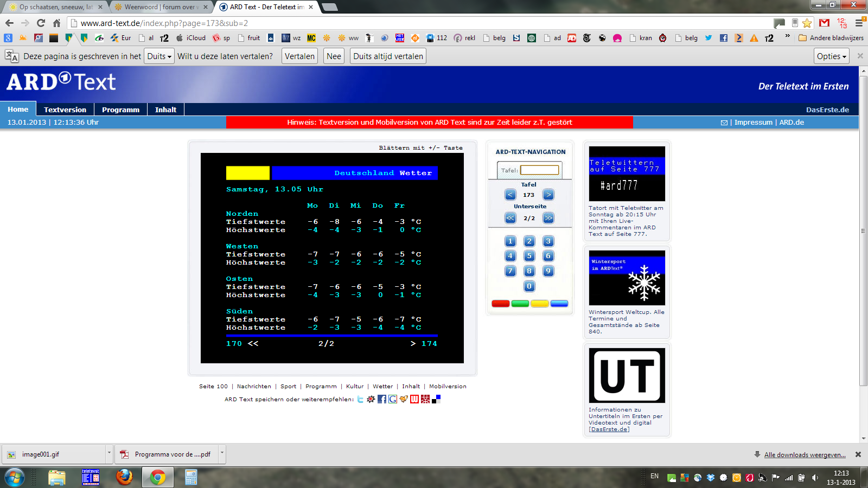
Task: Open the Wintersport teaser thumbnail
Action: tap(627, 278)
